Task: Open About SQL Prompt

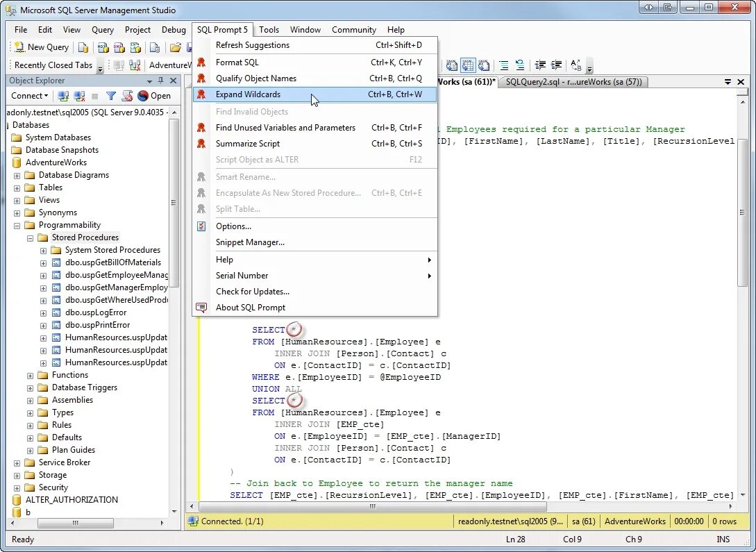Action: click(x=315, y=308)
